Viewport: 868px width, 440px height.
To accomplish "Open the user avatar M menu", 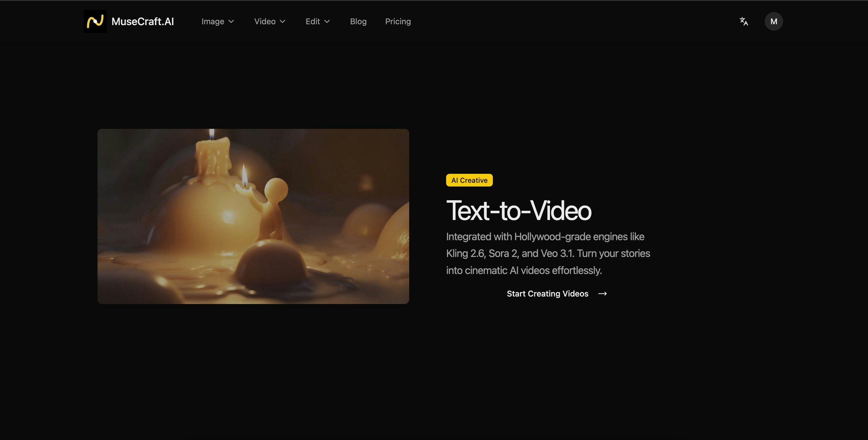I will [x=773, y=22].
